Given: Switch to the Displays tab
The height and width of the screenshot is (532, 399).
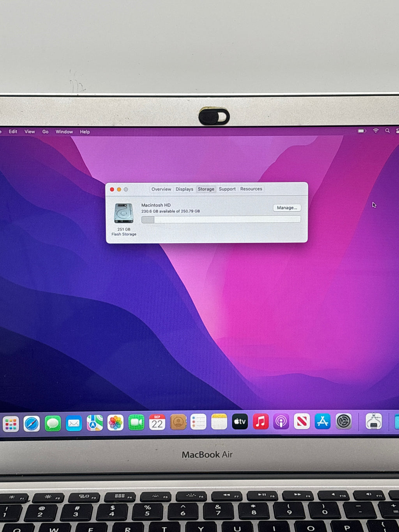Looking at the screenshot, I should (184, 189).
